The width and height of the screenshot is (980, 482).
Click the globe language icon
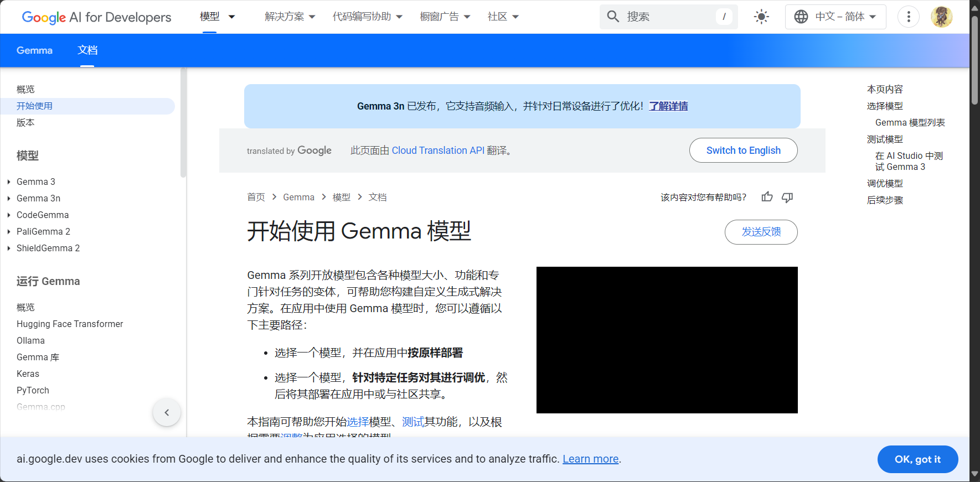[801, 17]
